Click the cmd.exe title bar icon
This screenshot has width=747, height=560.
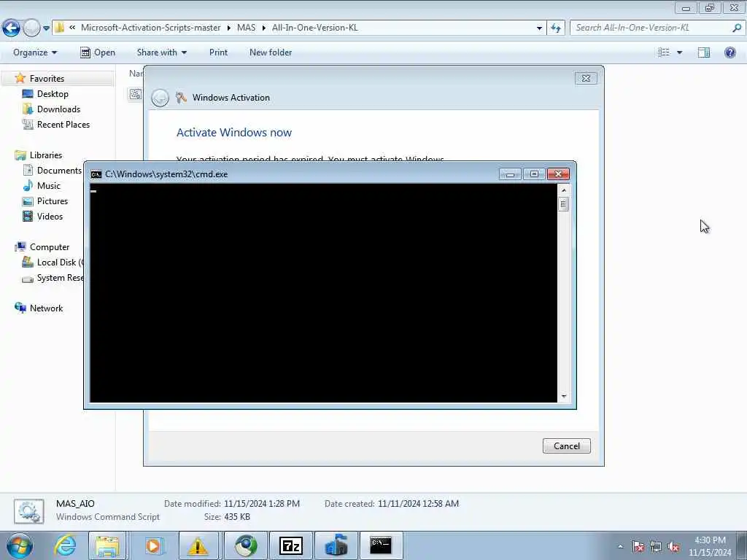click(96, 174)
